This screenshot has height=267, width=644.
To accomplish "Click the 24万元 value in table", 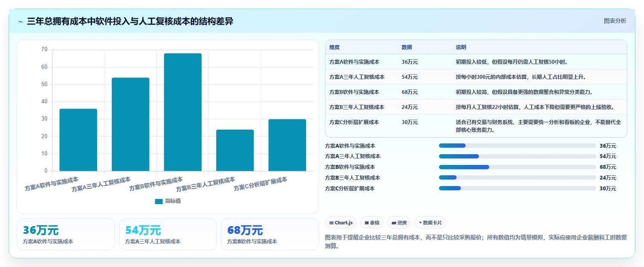I will tap(410, 107).
